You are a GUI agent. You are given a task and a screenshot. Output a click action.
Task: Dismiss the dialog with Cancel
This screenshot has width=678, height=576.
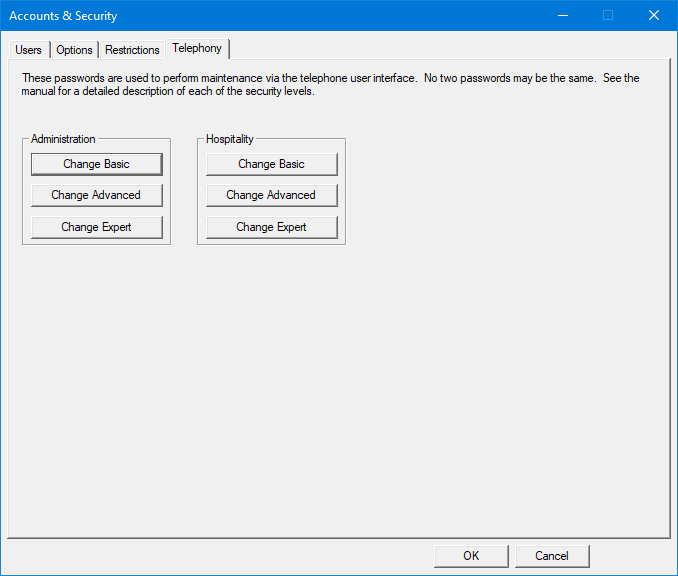click(552, 556)
